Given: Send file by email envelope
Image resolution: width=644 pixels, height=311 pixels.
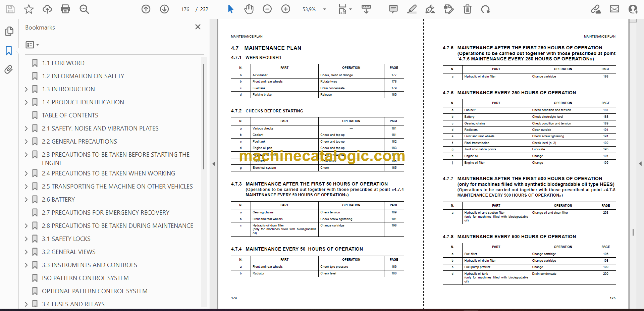Looking at the screenshot, I should point(614,9).
